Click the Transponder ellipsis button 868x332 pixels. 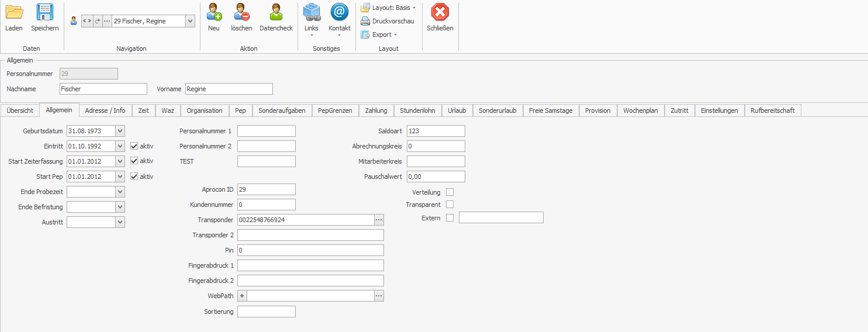[379, 220]
